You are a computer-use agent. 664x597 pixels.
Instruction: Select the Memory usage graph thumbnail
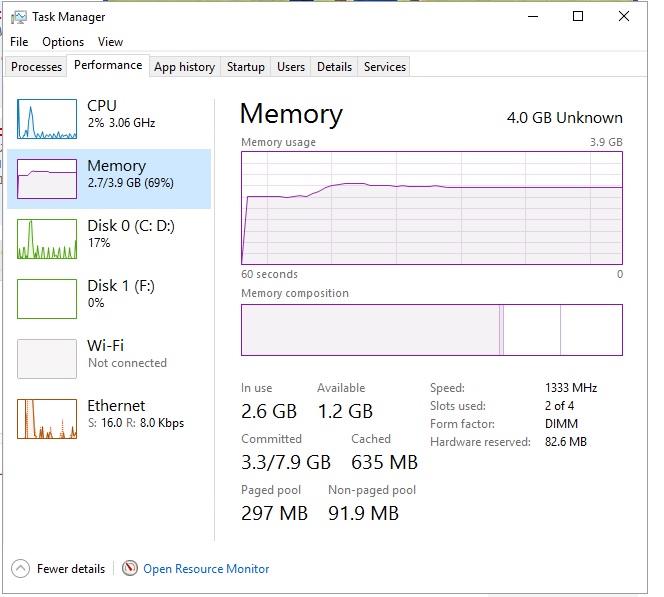(47, 179)
